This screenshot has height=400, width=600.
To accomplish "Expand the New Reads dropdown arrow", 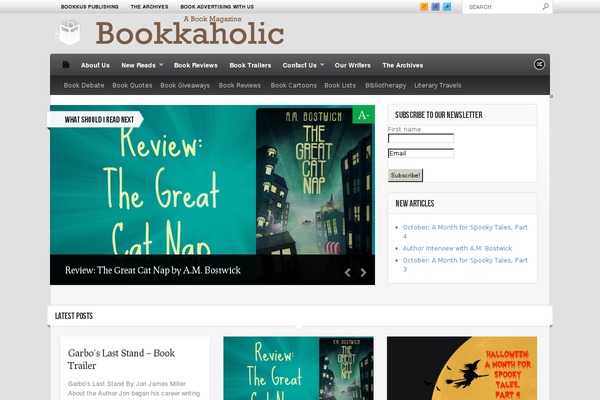I will [x=161, y=65].
